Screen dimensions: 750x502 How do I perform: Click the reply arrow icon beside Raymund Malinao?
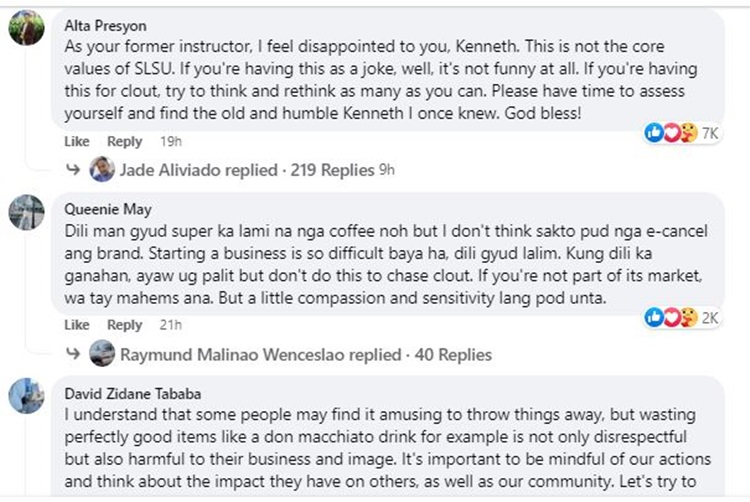[x=73, y=353]
